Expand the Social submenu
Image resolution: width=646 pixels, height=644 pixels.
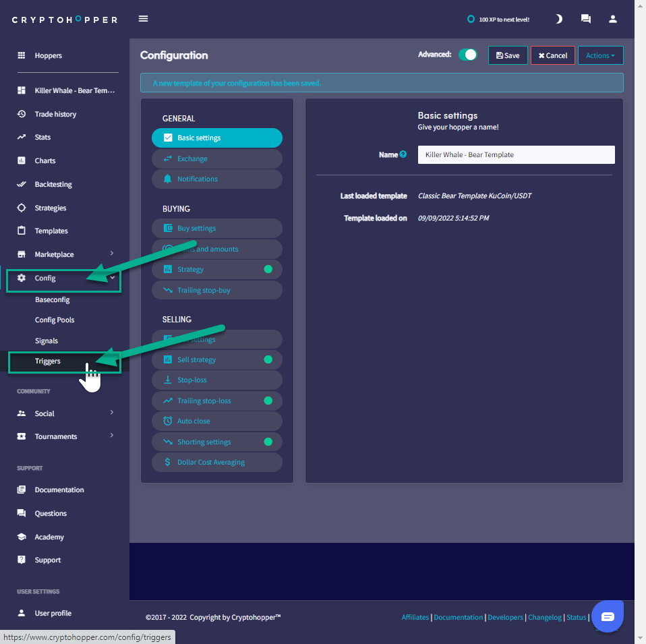click(x=112, y=413)
